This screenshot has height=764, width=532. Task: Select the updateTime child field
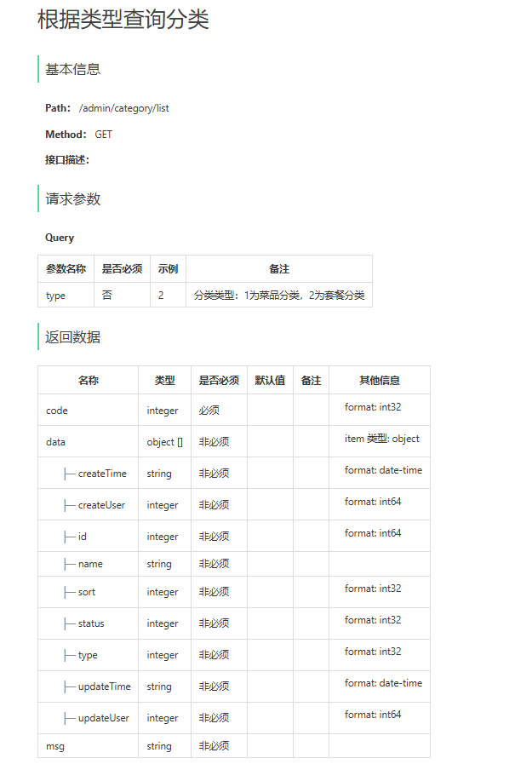coord(104,686)
